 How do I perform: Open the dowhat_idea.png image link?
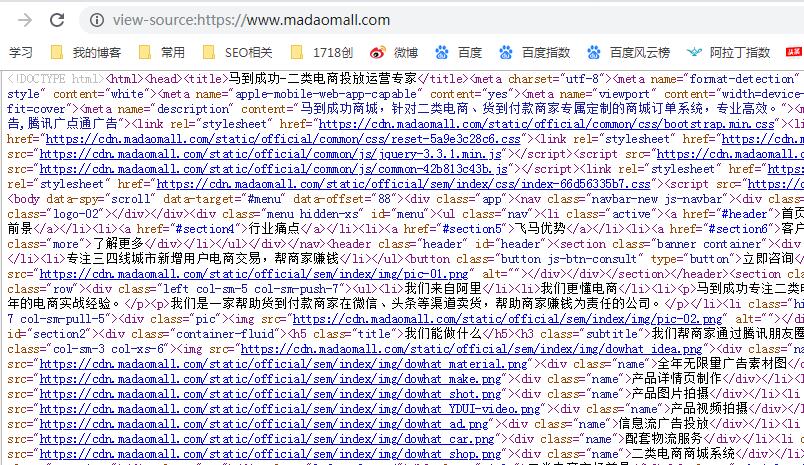coord(471,349)
